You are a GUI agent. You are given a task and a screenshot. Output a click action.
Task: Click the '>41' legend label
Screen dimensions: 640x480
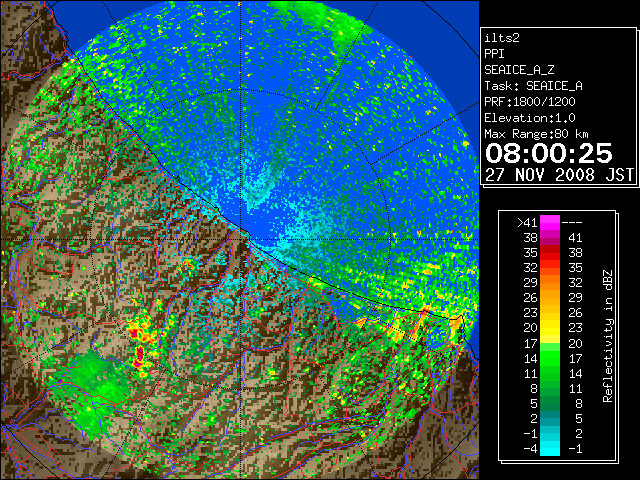527,223
